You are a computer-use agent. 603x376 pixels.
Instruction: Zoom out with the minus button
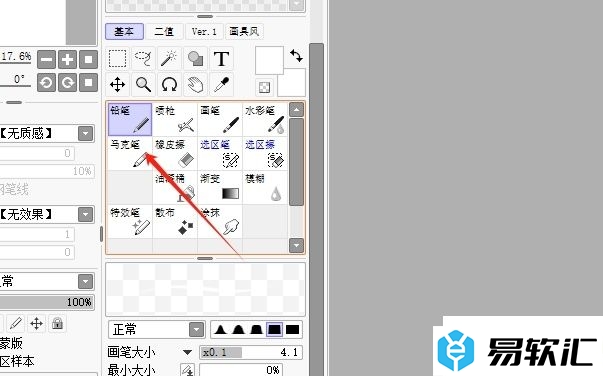47,60
